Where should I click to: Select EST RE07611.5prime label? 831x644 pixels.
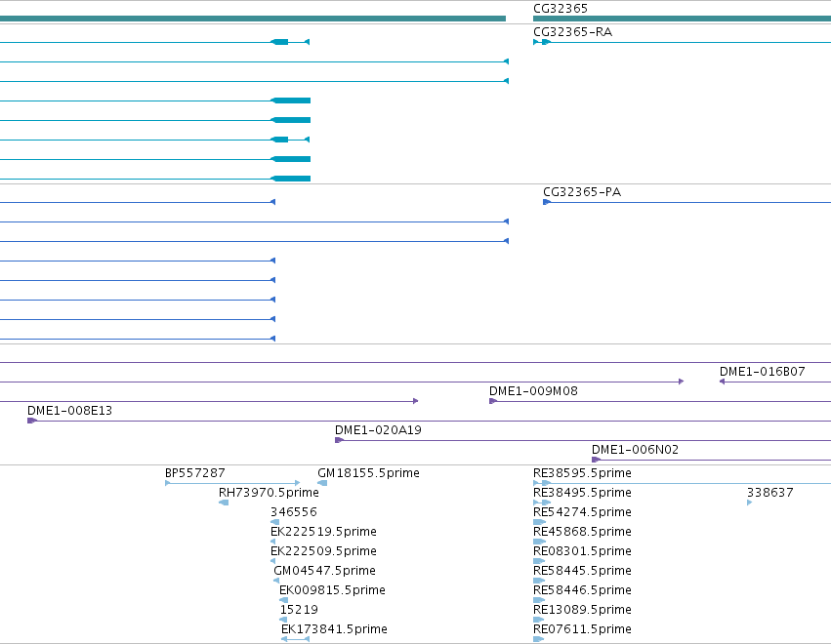tap(582, 629)
